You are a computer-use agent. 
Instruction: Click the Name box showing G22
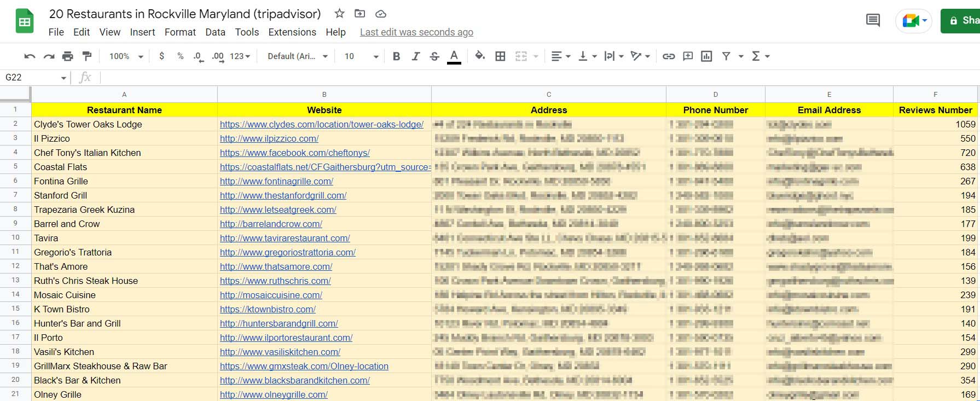point(30,77)
